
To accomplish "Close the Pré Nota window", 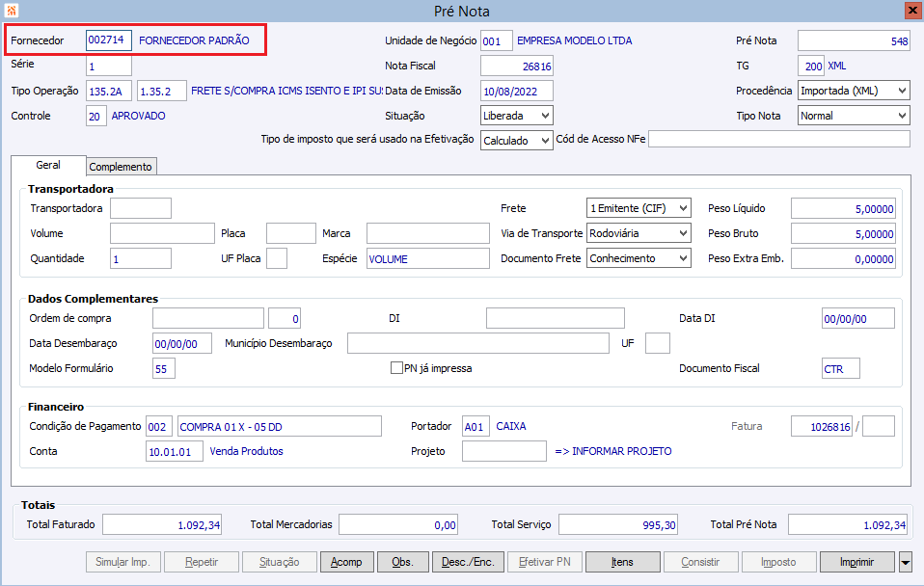I will (x=911, y=11).
